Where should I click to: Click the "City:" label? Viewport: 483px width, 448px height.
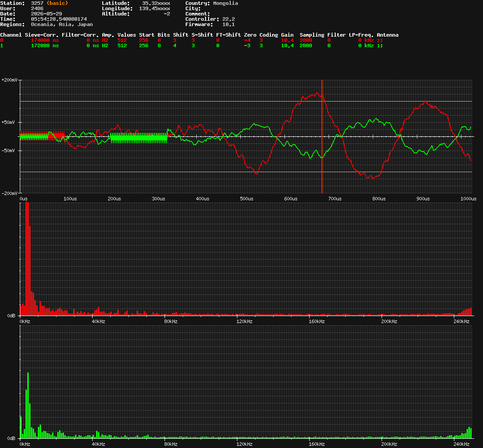(x=193, y=8)
